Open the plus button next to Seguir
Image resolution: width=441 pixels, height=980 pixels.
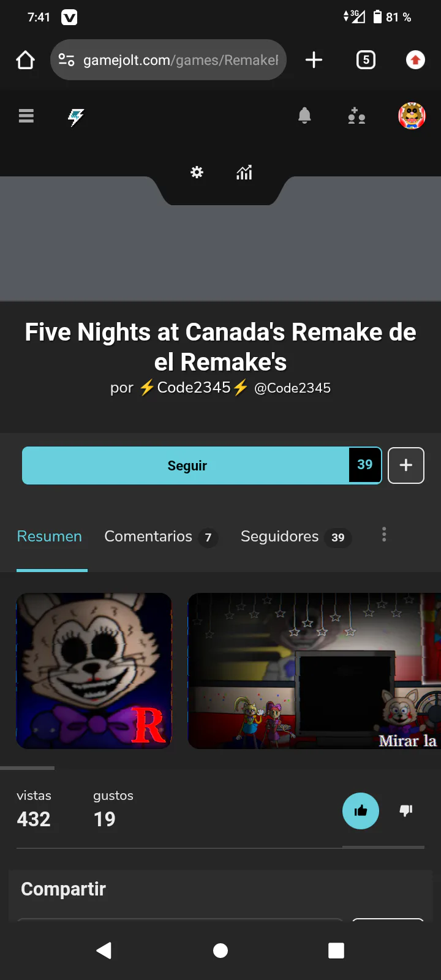click(x=406, y=466)
